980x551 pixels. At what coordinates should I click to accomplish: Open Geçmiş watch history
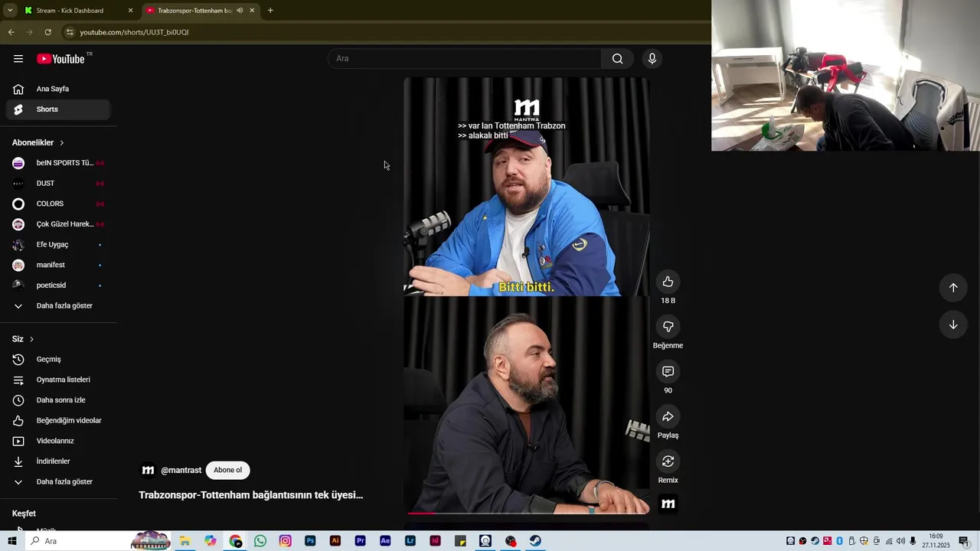(58, 360)
